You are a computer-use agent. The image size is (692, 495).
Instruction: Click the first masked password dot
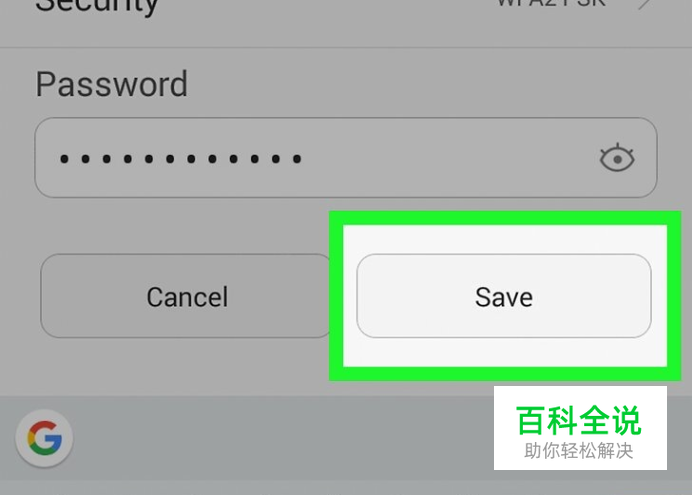click(x=64, y=159)
